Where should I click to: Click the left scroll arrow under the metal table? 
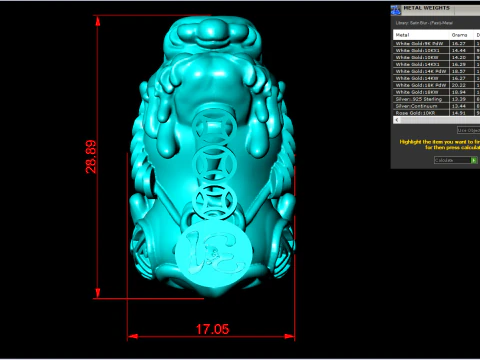click(397, 120)
